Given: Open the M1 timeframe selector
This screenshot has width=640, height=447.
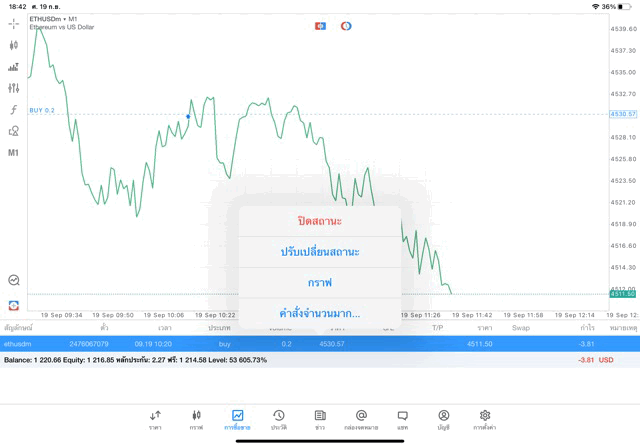Looking at the screenshot, I should (13, 153).
